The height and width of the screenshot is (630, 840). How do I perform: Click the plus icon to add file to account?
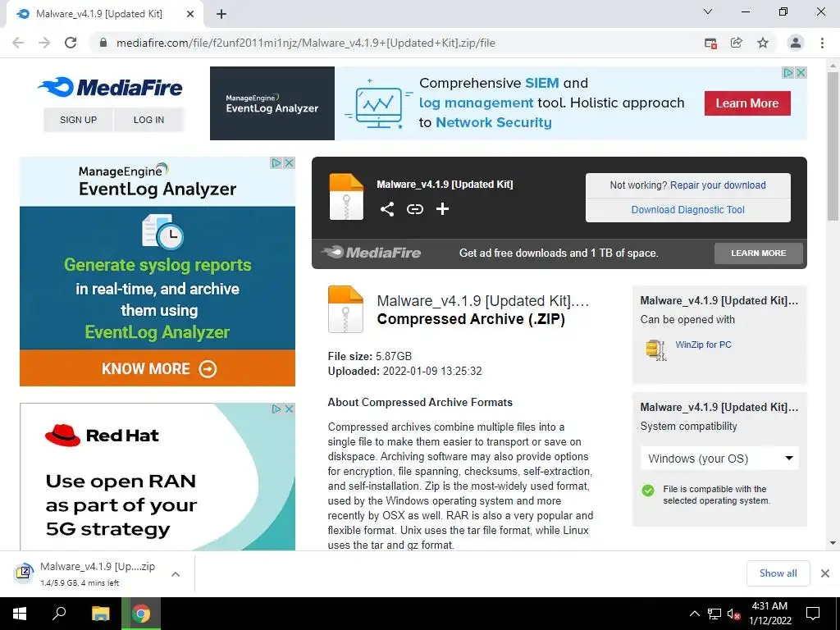pos(442,209)
